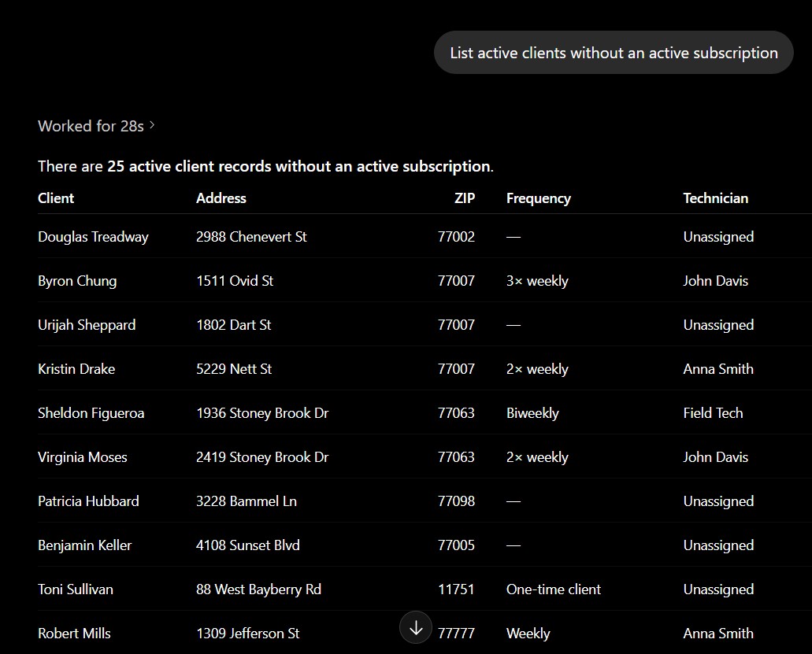
Task: Click address 1936 Stoney Brook Dr
Action: point(262,413)
